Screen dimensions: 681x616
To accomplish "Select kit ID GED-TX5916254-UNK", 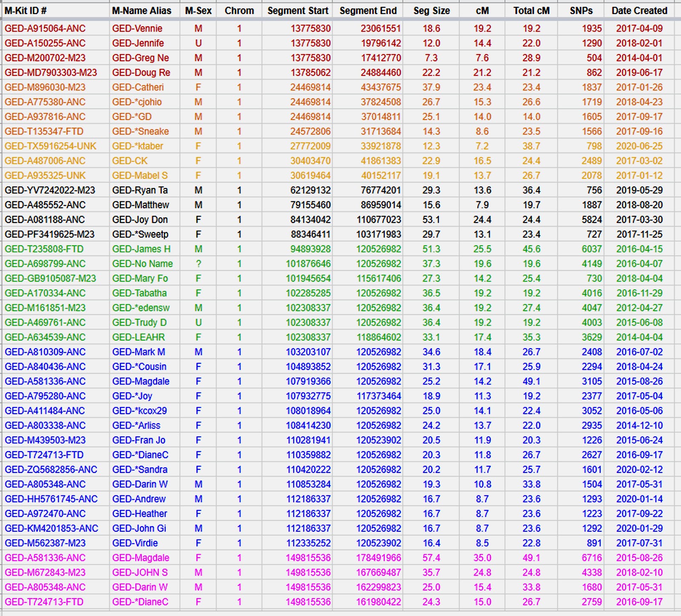I will (x=51, y=146).
